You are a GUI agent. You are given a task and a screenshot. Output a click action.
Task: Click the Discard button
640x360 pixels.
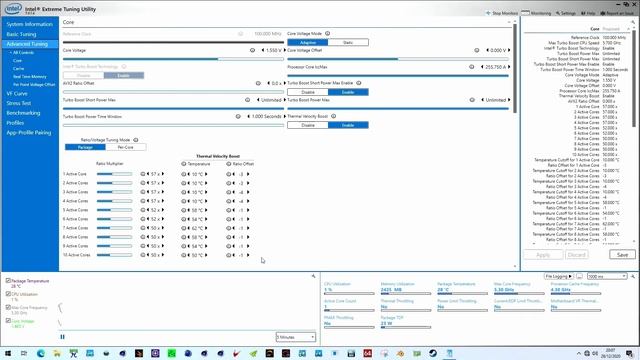click(x=576, y=255)
